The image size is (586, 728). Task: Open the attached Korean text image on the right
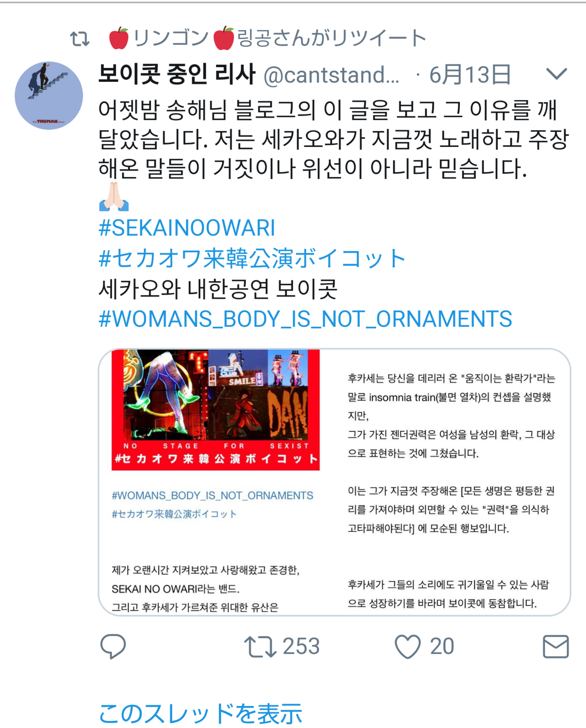451,491
